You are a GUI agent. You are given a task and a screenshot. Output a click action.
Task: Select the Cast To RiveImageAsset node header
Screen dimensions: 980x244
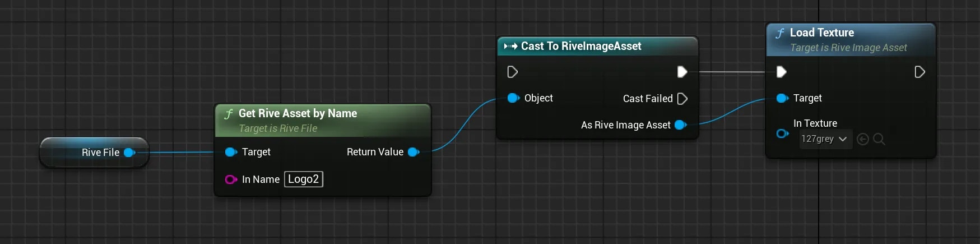click(x=597, y=47)
